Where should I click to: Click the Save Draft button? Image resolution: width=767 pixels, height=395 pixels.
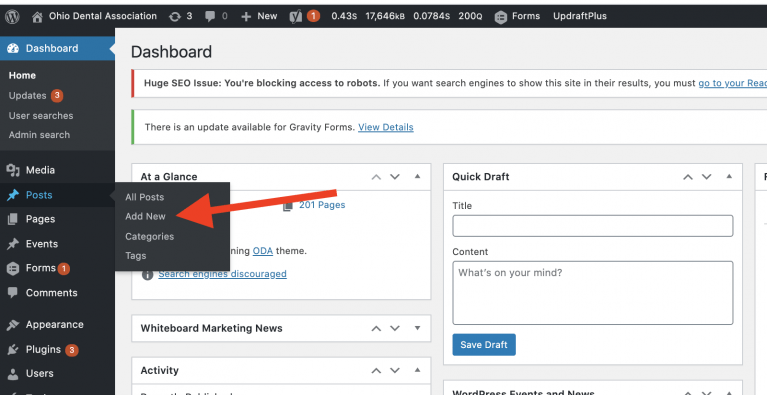pyautogui.click(x=484, y=345)
